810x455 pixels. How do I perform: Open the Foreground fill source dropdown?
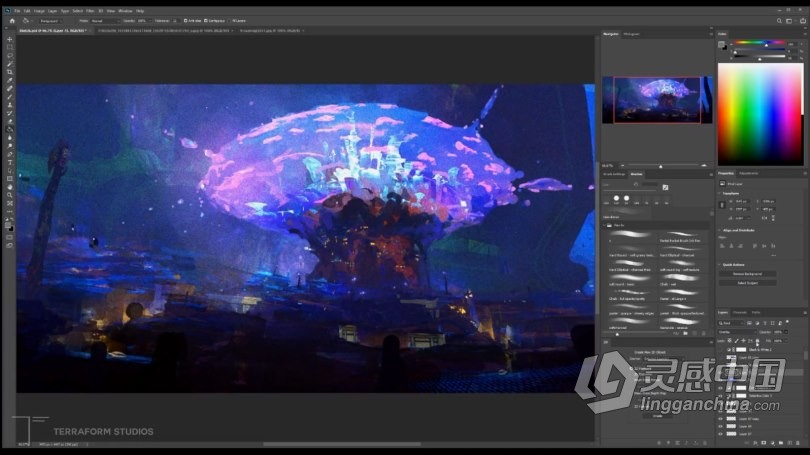point(50,20)
